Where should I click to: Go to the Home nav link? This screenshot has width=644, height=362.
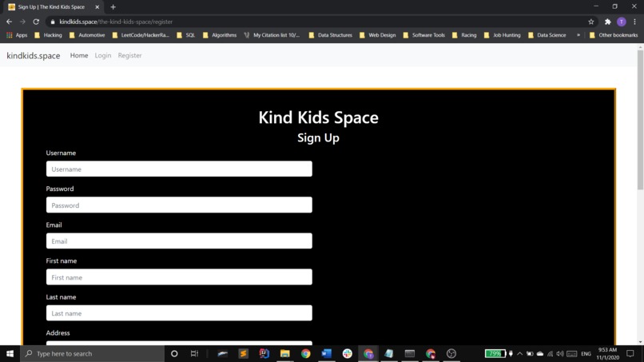[x=79, y=55]
